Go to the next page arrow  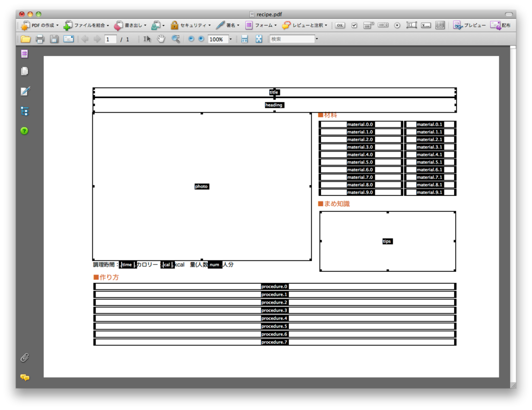tap(97, 39)
